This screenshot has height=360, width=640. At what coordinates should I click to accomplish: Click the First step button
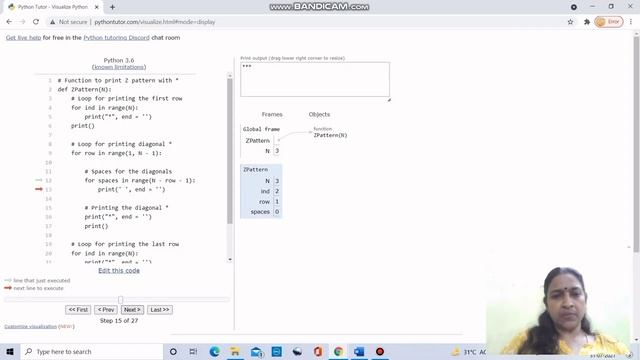click(78, 310)
